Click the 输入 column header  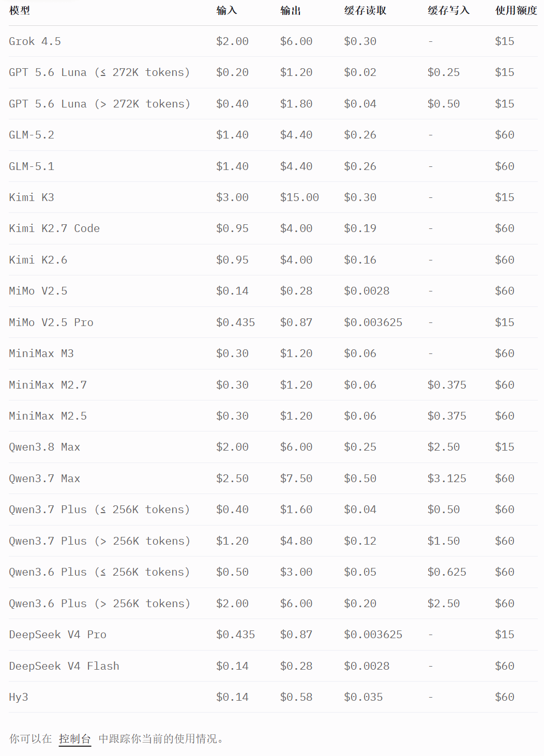click(226, 10)
